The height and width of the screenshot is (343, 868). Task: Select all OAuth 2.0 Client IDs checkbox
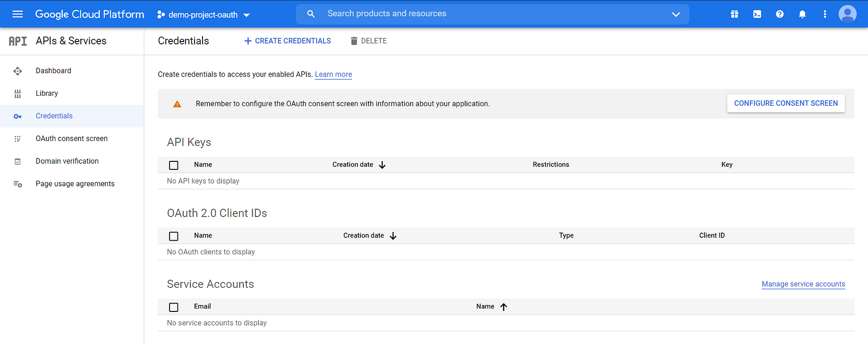click(174, 236)
